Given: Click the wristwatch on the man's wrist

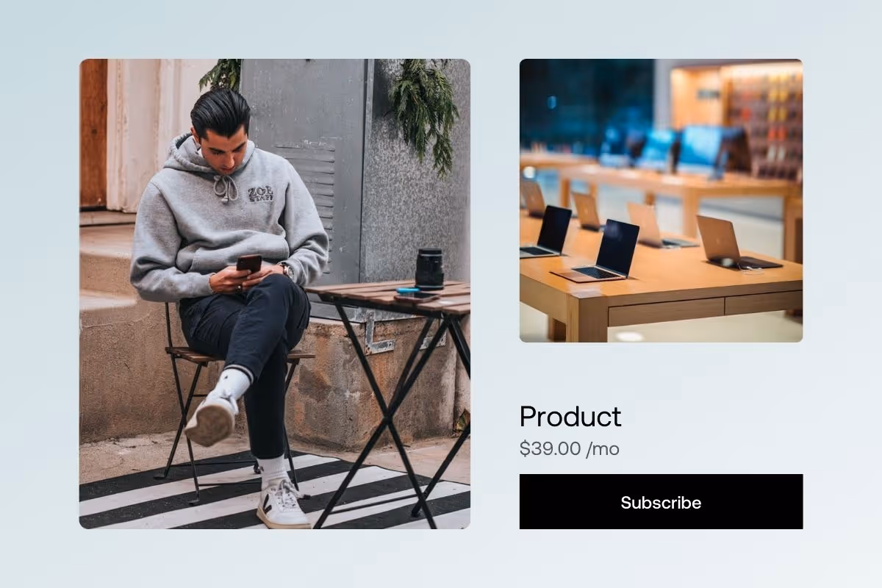Looking at the screenshot, I should (287, 270).
